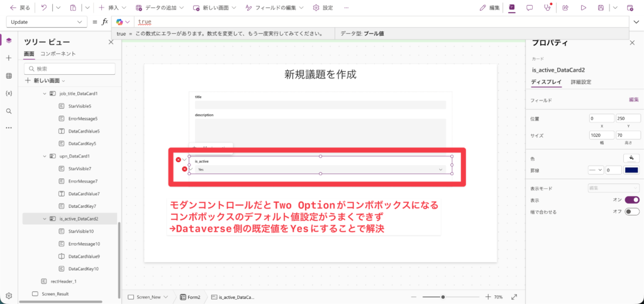Click the Variables {x} icon in sidebar
This screenshot has height=304, width=644.
click(9, 93)
